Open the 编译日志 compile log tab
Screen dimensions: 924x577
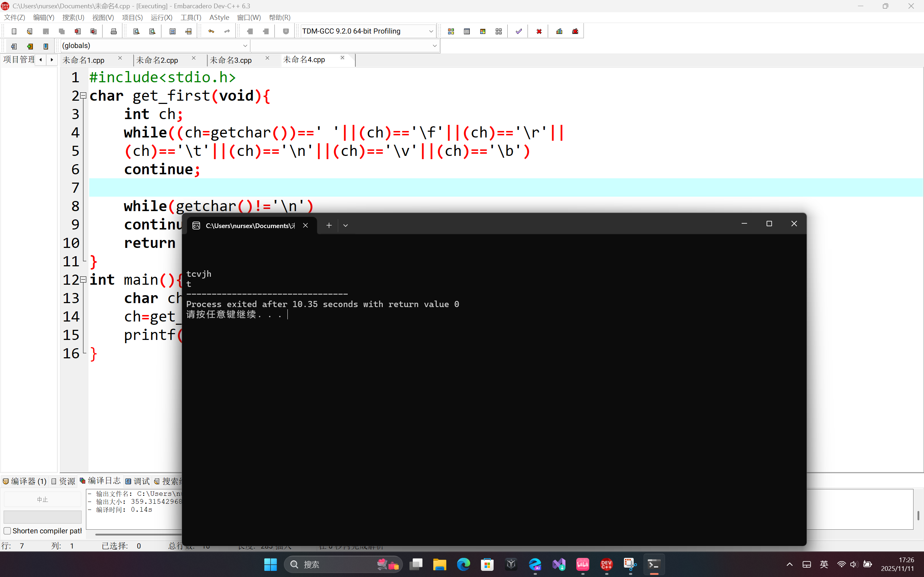100,481
